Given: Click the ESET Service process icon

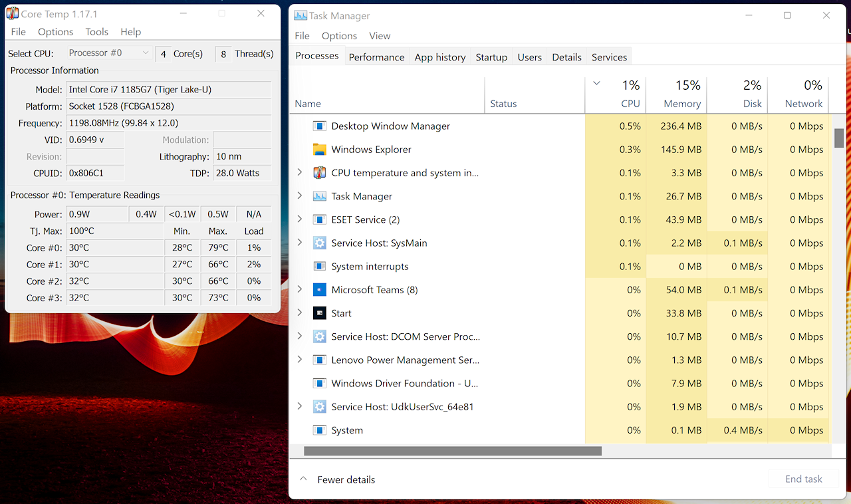Looking at the screenshot, I should pyautogui.click(x=320, y=219).
